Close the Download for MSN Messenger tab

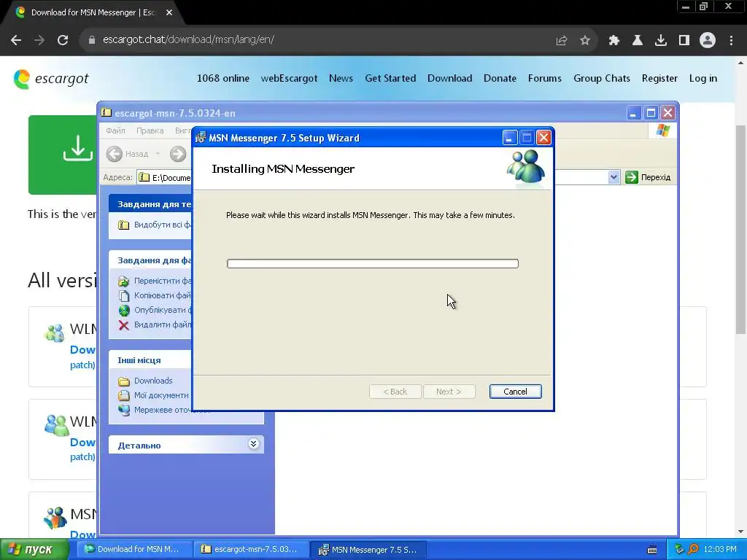click(169, 13)
